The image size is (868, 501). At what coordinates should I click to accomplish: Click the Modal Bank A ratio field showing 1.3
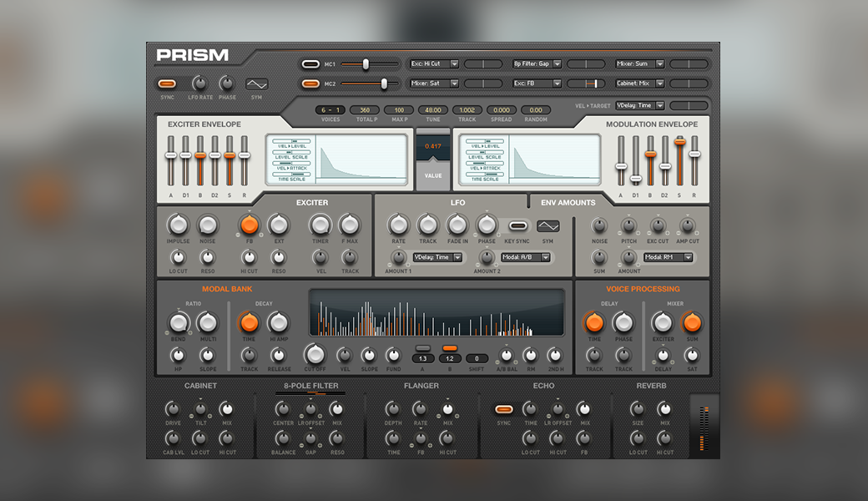pos(423,359)
